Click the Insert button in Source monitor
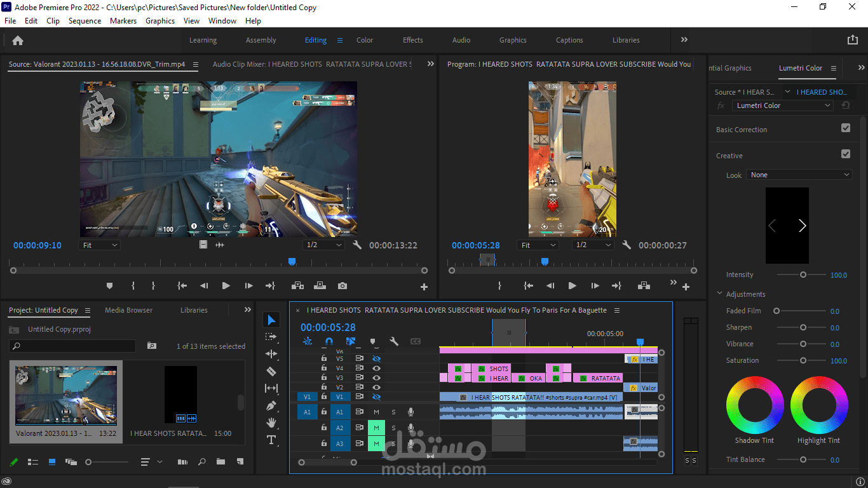The height and width of the screenshot is (488, 868). click(297, 286)
